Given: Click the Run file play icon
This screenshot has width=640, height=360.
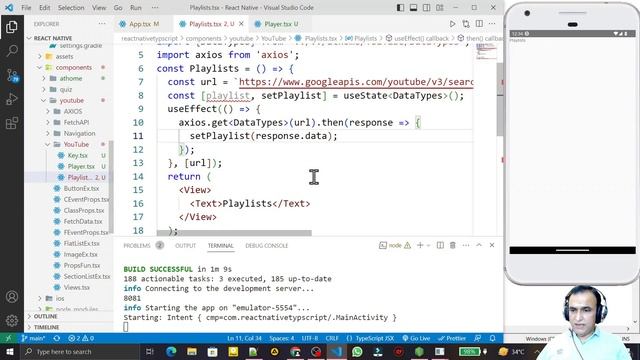Looking at the screenshot, I should click(452, 24).
